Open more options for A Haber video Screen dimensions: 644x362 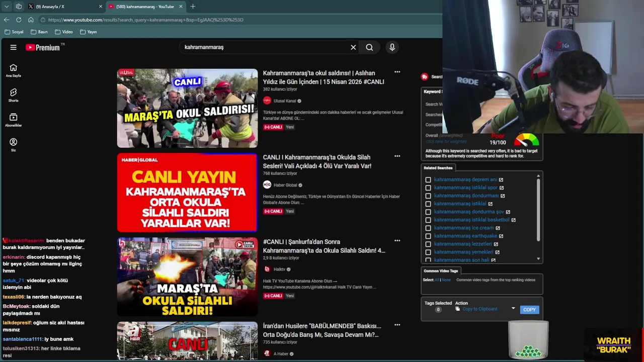(397, 325)
